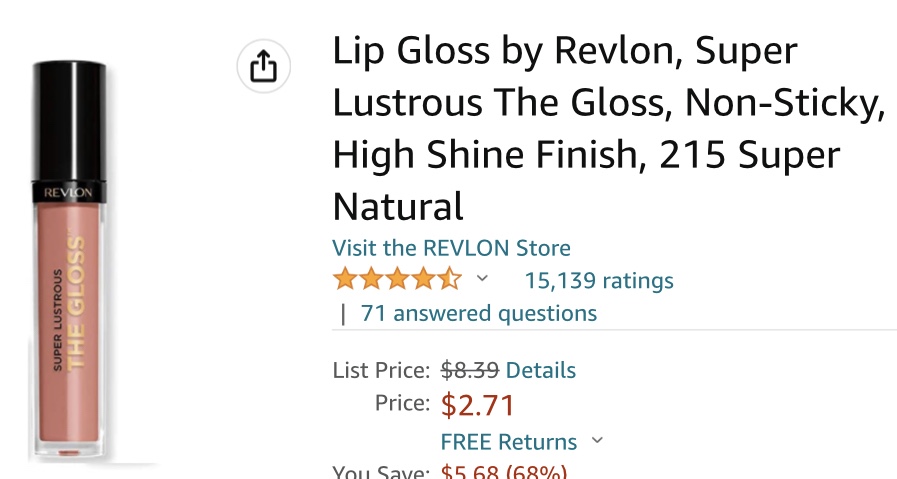Viewport: 897px width, 479px height.
Task: Click the first orange rating star
Action: [x=345, y=279]
